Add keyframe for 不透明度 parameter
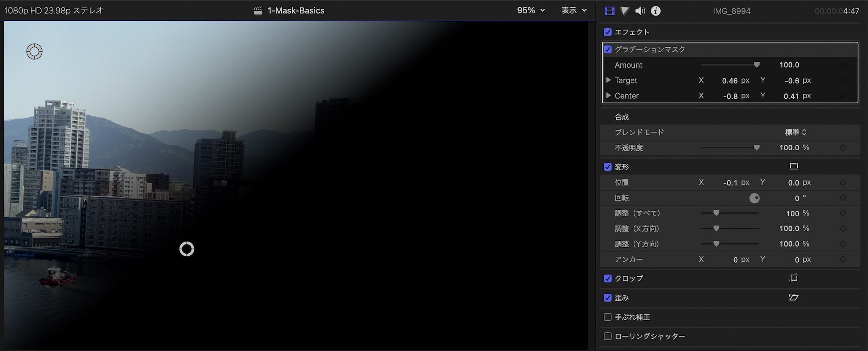Viewport: 868px width, 351px height. (843, 148)
